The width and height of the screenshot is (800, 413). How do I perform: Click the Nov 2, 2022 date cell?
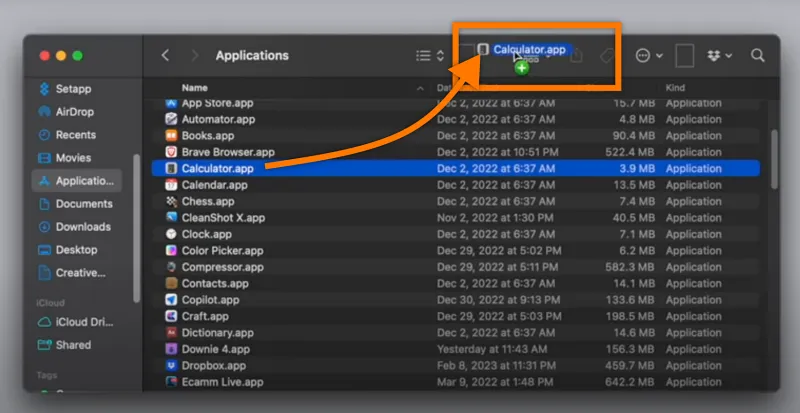pyautogui.click(x=495, y=217)
